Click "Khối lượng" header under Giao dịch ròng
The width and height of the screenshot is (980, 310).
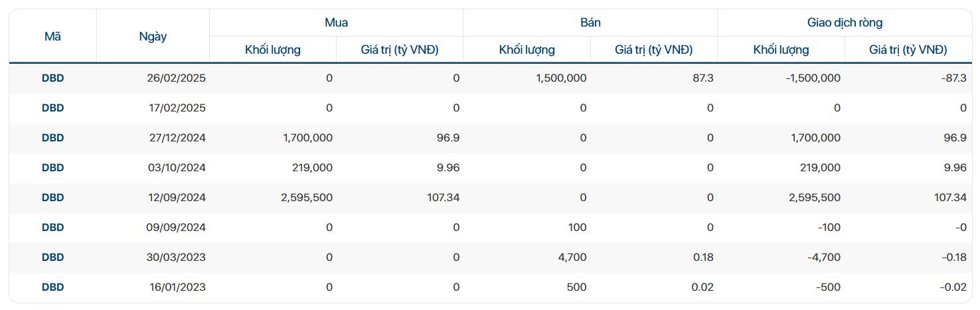click(781, 50)
